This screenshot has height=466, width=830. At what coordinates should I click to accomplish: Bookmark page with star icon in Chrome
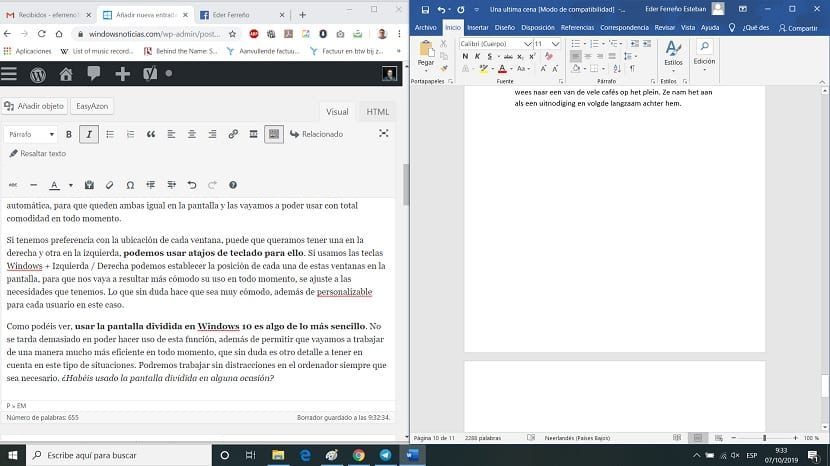point(232,34)
